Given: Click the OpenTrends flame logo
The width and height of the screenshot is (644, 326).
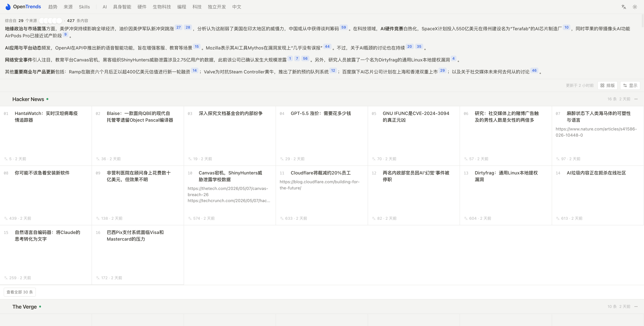Looking at the screenshot, I should click(8, 7).
